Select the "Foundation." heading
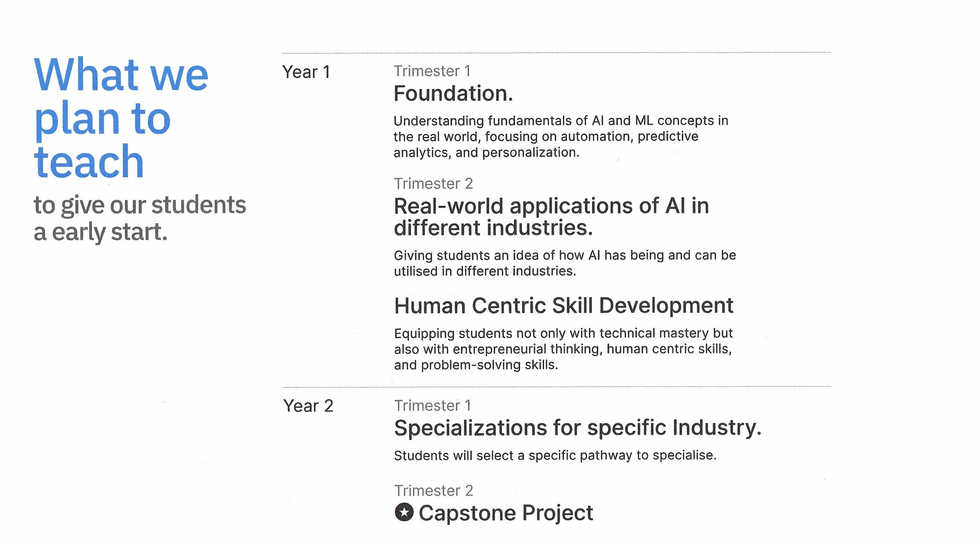The height and width of the screenshot is (544, 980). click(453, 94)
